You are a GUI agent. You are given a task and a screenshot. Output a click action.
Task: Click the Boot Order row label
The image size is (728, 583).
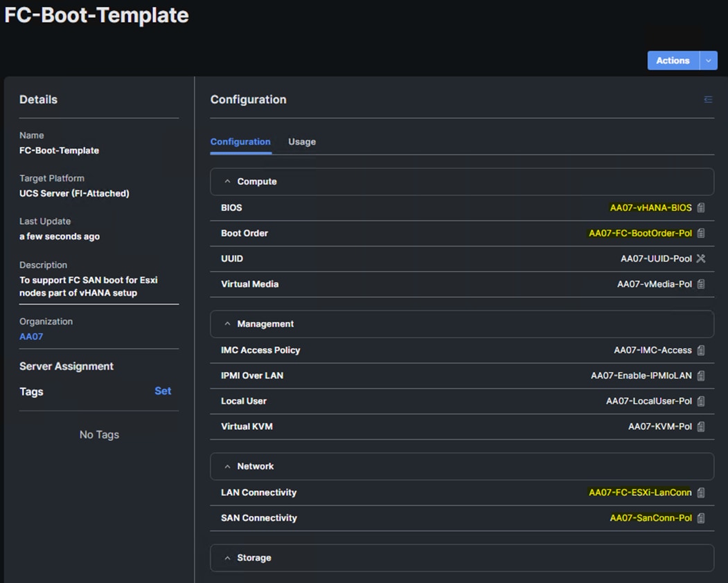(x=245, y=233)
